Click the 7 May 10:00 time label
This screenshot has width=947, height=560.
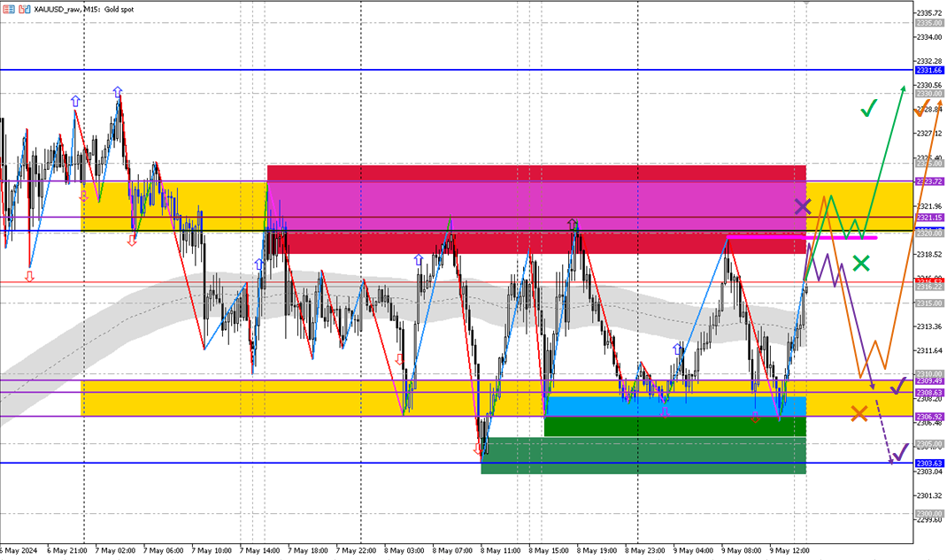coord(212,550)
